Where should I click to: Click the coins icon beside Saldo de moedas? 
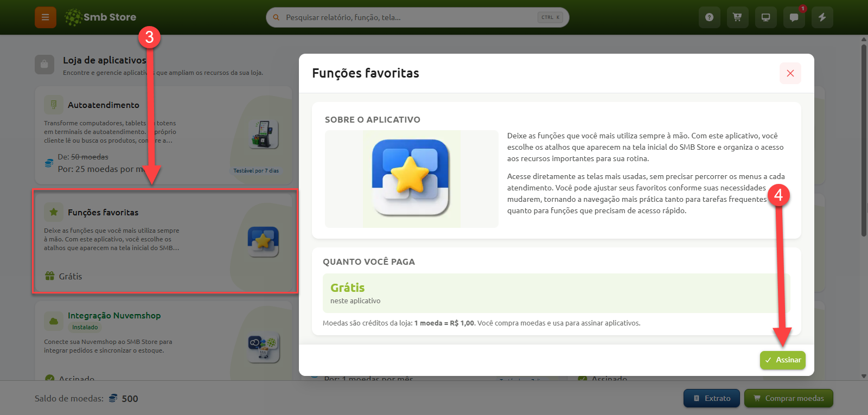coord(113,398)
